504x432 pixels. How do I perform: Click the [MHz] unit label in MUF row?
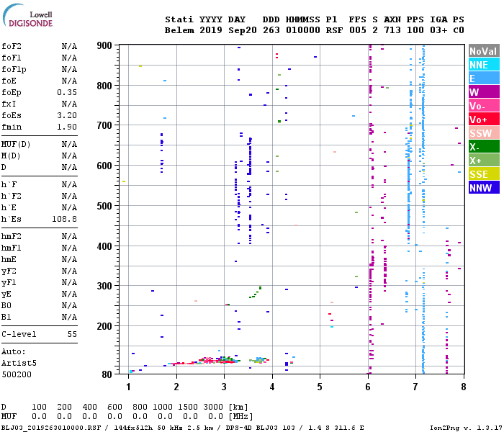pos(240,417)
